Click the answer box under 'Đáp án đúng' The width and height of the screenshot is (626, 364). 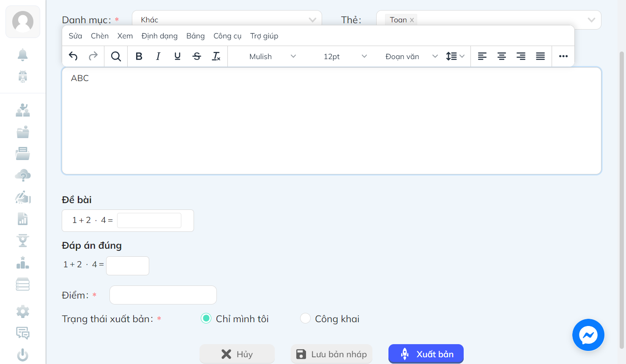pos(128,266)
